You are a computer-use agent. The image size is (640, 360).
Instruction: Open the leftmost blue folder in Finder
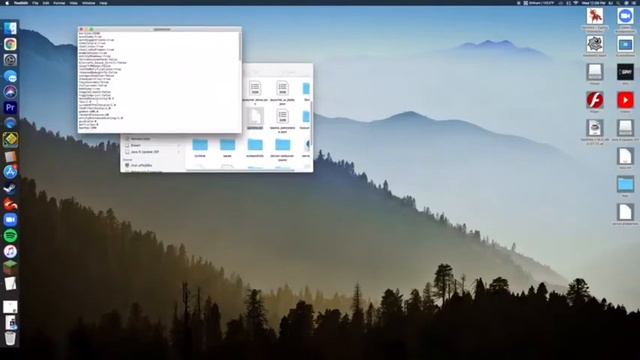[200, 144]
